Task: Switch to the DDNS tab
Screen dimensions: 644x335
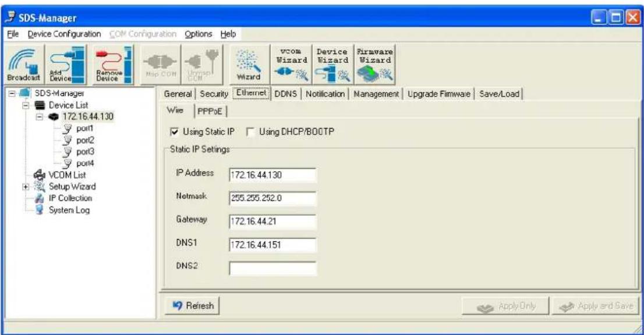Action: click(x=285, y=94)
